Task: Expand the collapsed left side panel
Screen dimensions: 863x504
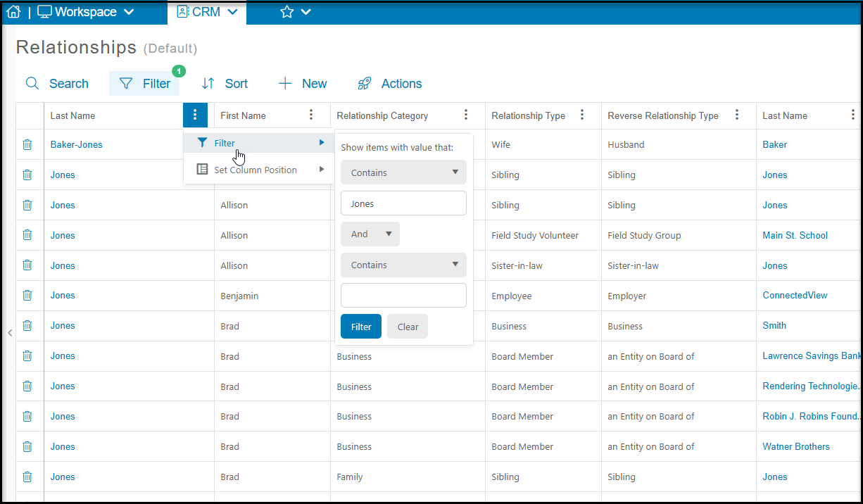Action: [x=10, y=333]
